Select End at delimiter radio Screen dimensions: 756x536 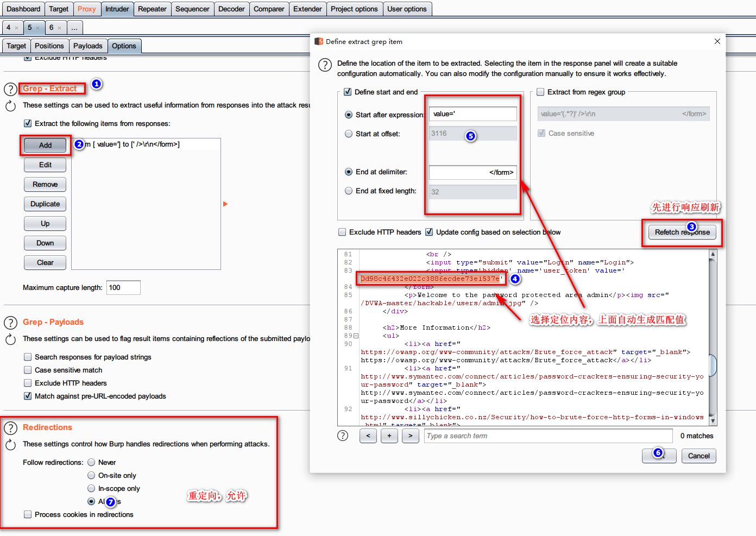click(x=349, y=172)
